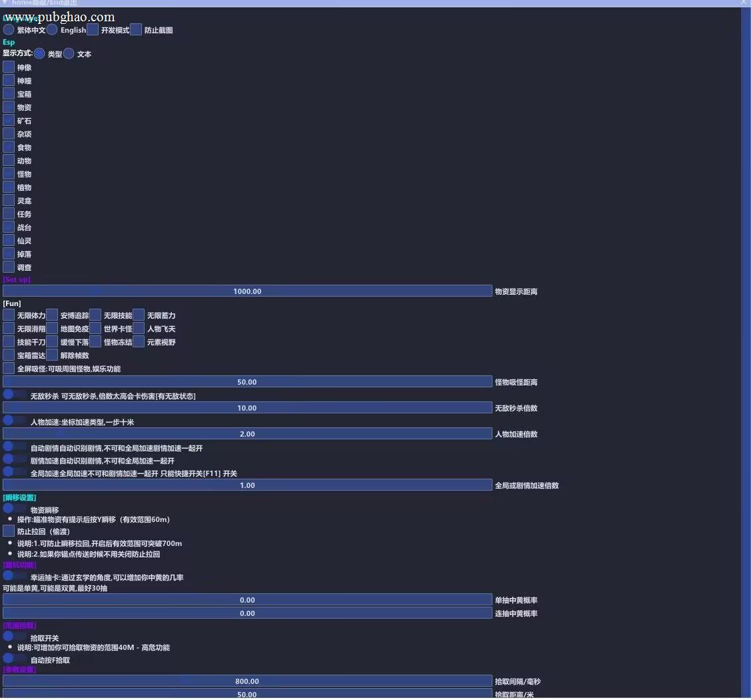Toggle the 动物 ESP checkbox
The image size is (751, 700).
[x=9, y=160]
